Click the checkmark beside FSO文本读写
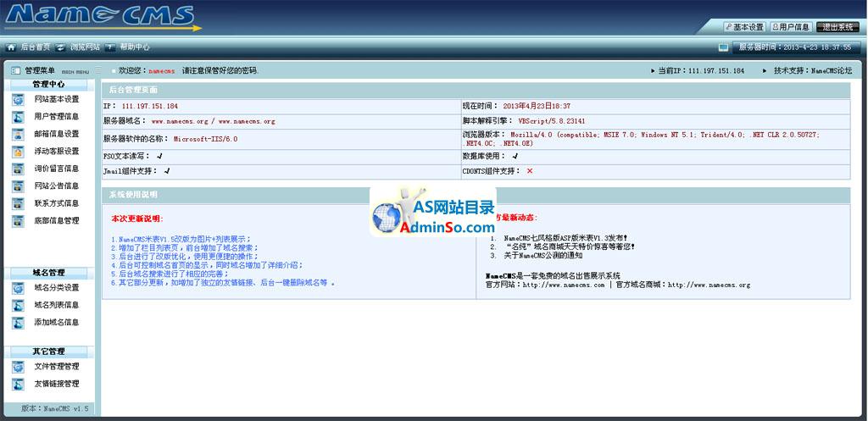The width and height of the screenshot is (868, 421). pos(159,157)
